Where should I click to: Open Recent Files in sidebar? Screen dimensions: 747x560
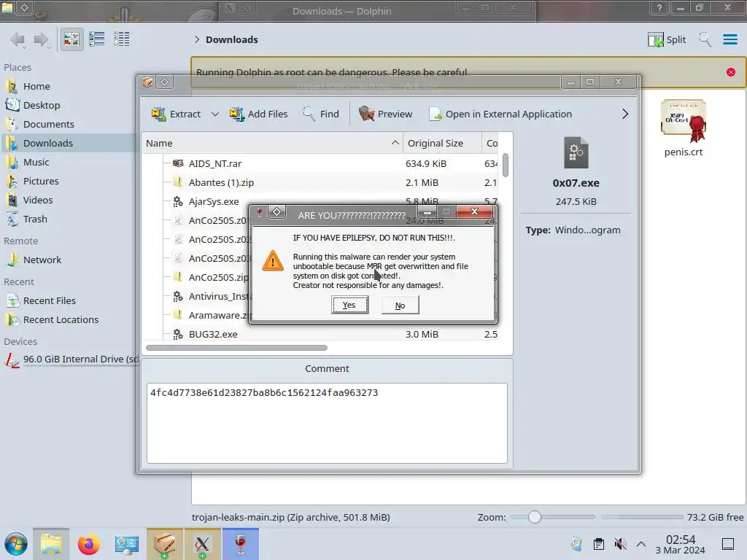[x=69, y=301]
